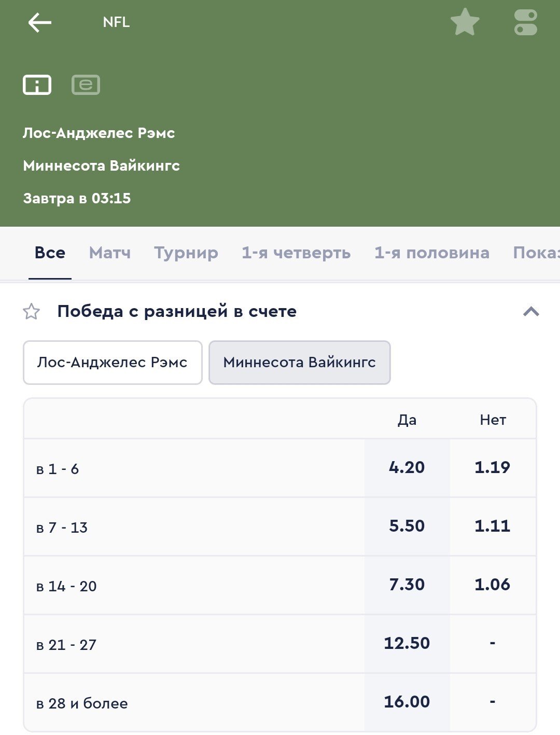560x735 pixels.
Task: Bet 'Нет' at 1.19 for 1 - 6
Action: (493, 468)
